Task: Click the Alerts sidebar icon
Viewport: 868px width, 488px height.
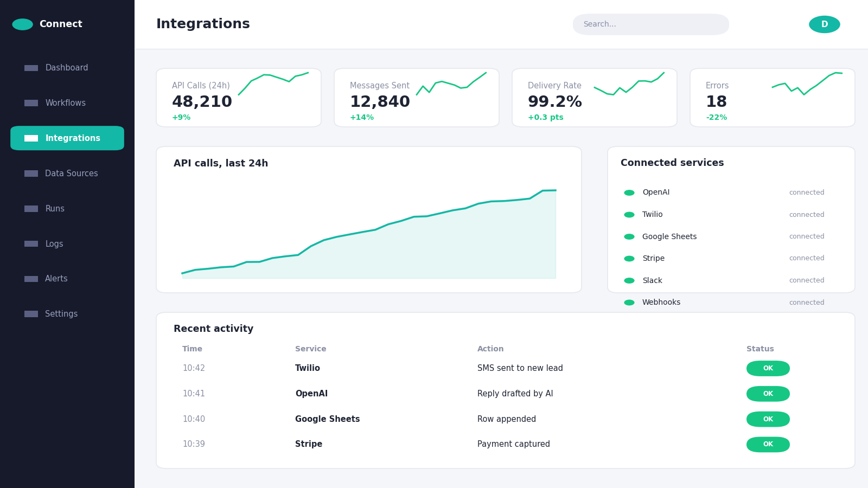Action: pyautogui.click(x=31, y=279)
